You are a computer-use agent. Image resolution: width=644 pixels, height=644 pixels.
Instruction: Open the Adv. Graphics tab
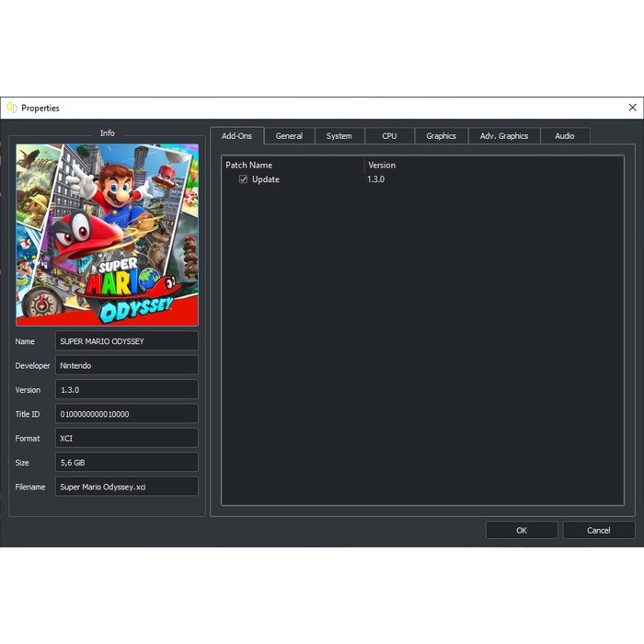tap(504, 136)
